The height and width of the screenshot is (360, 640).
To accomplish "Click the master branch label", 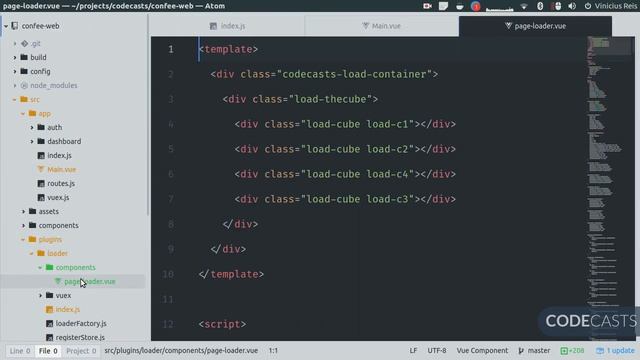I will tap(539, 350).
